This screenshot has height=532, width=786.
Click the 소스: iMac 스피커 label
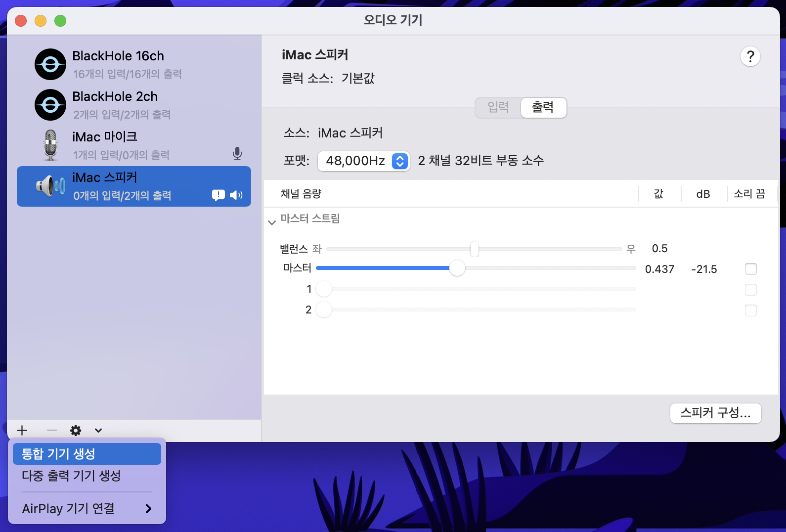(333, 133)
